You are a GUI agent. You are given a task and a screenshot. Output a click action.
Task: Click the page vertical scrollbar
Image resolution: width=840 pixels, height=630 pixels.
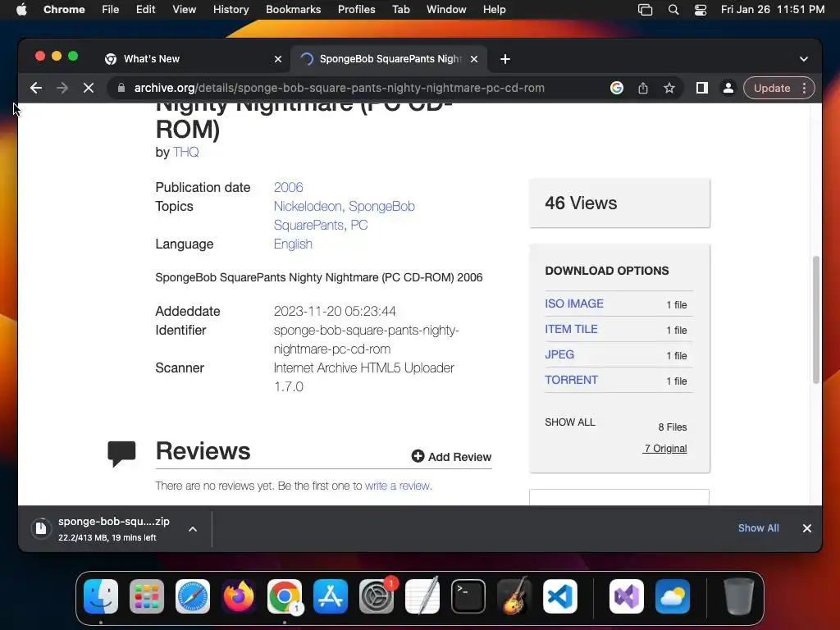click(x=816, y=320)
